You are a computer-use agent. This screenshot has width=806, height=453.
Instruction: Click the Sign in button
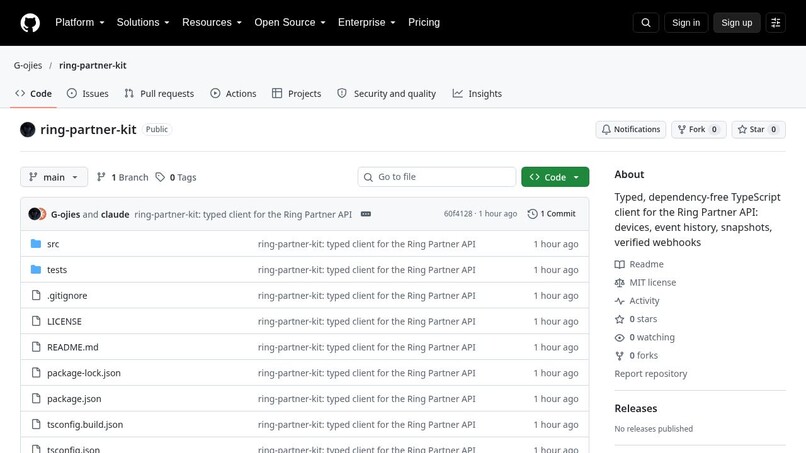(686, 23)
